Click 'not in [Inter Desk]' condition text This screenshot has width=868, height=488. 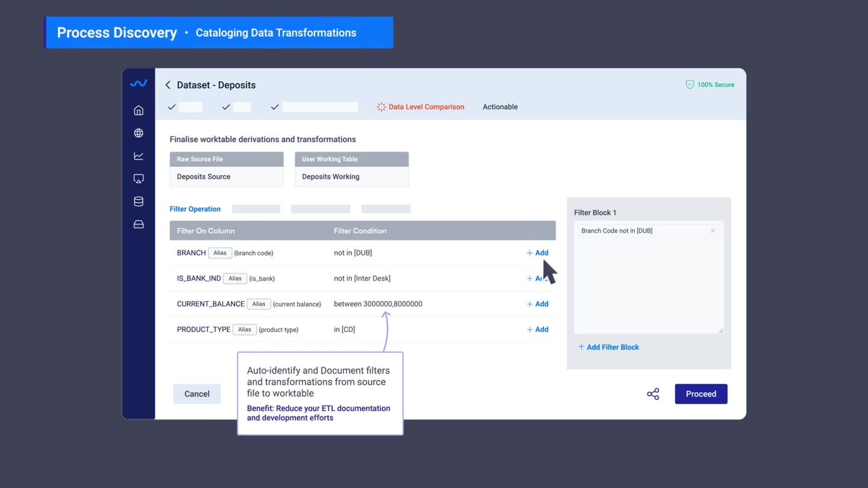(362, 278)
